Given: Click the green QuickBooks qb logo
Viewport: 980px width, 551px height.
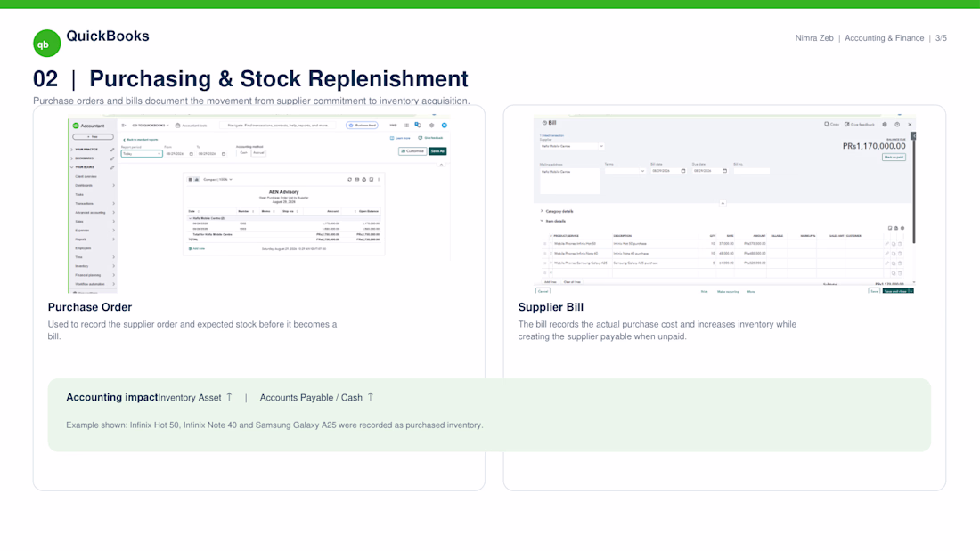Looking at the screenshot, I should pyautogui.click(x=47, y=44).
